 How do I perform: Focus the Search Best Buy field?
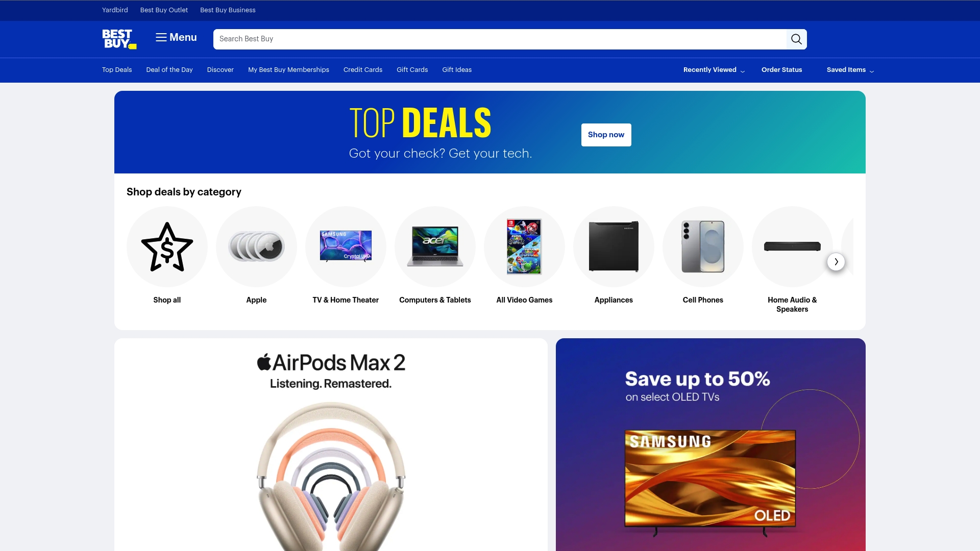click(x=500, y=39)
